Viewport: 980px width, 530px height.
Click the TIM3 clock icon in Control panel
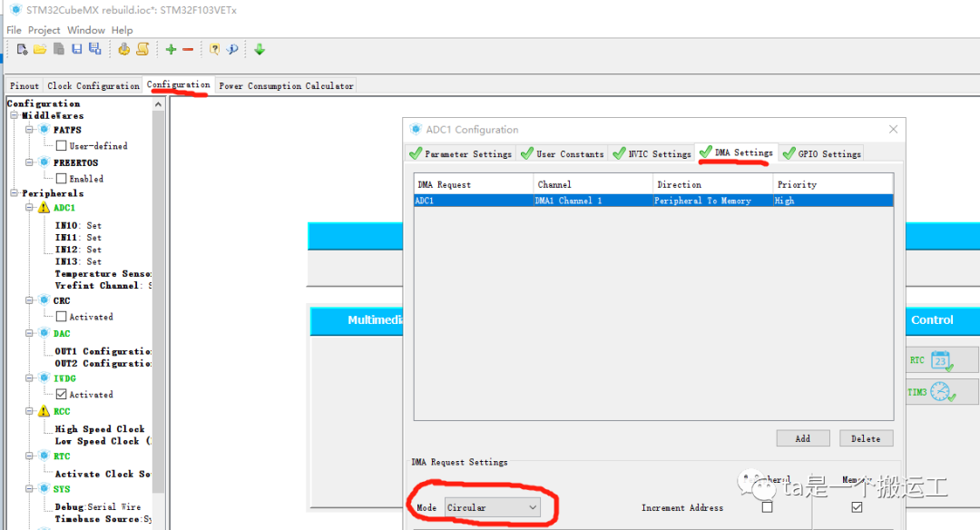pos(942,392)
